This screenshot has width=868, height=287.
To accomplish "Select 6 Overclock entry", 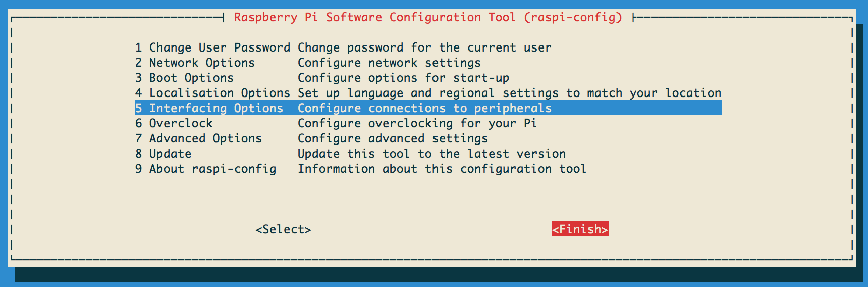I will (428, 123).
